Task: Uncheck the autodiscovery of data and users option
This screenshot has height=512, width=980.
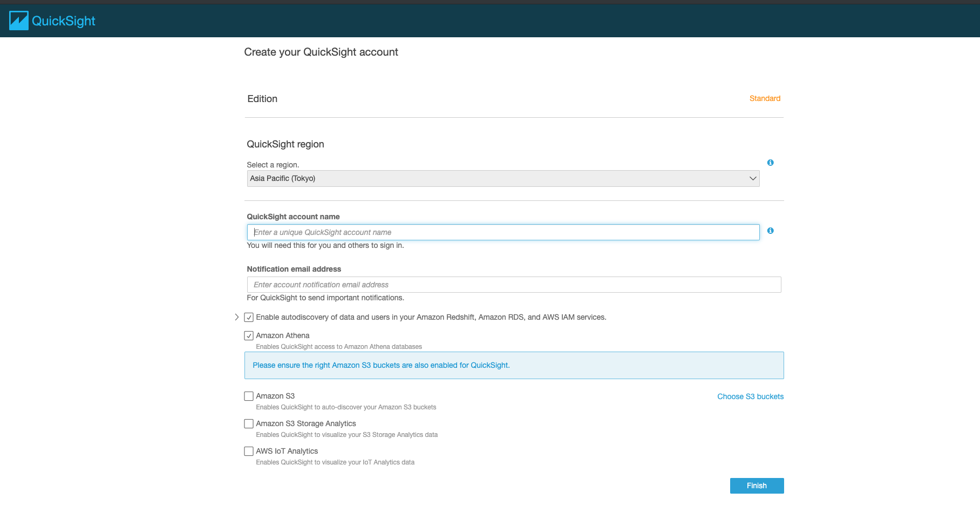Action: (x=248, y=317)
